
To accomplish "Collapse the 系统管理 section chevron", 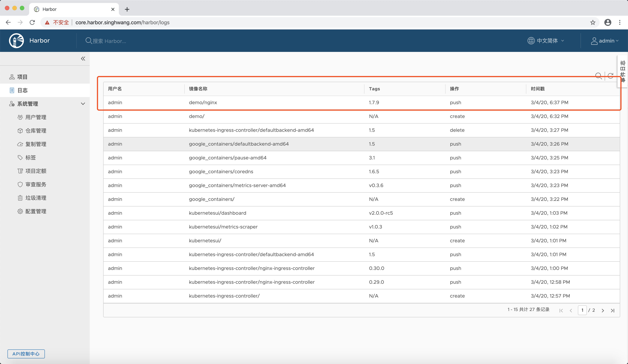I will tap(83, 104).
